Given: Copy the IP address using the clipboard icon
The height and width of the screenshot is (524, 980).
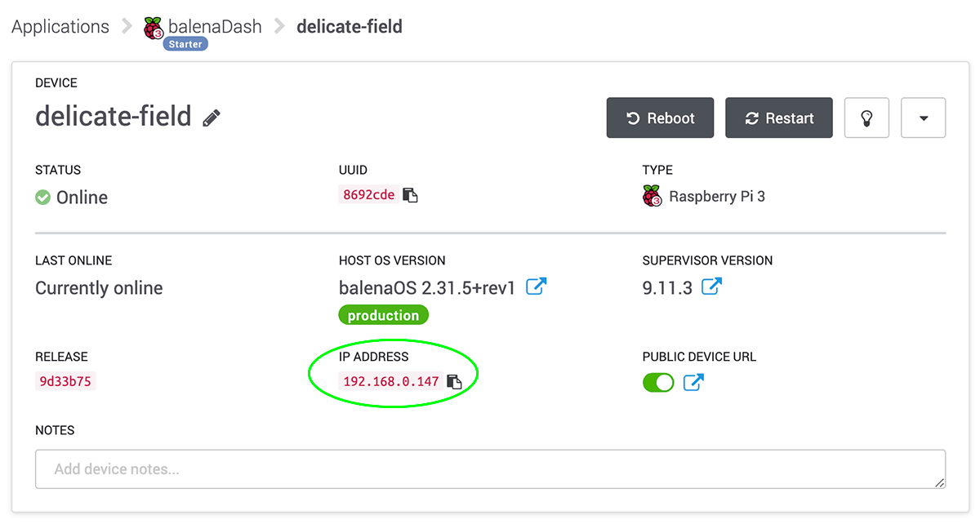Looking at the screenshot, I should coord(454,381).
